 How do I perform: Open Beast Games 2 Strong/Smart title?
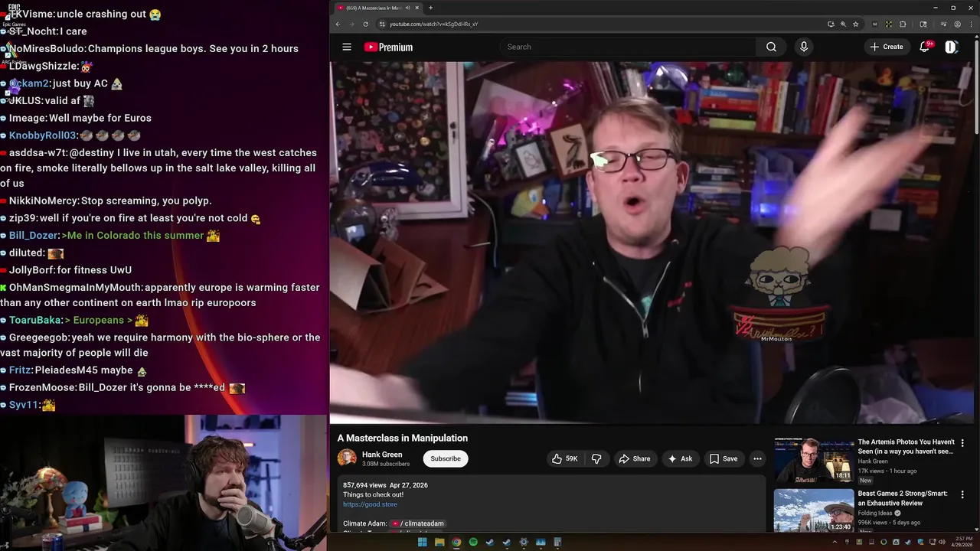903,499
